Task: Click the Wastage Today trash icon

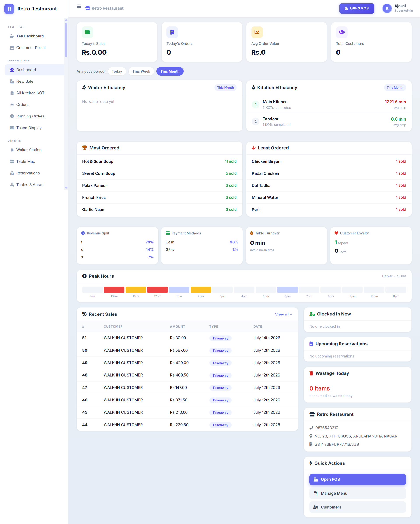Action: (311, 373)
